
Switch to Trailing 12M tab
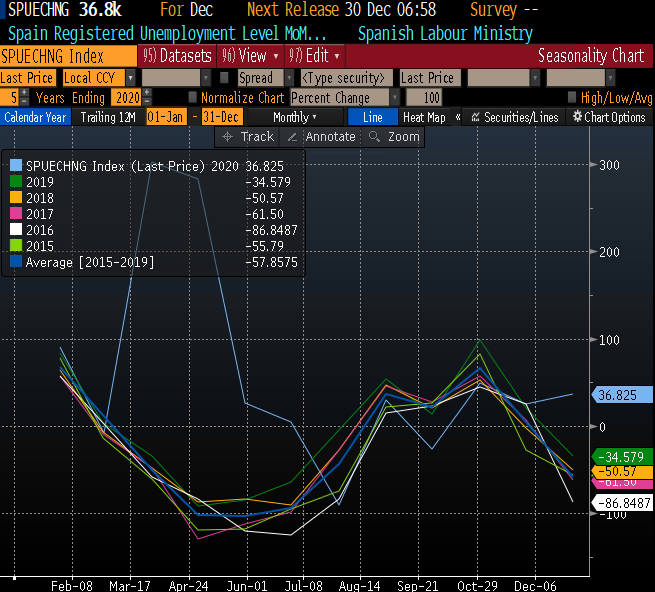tap(106, 117)
